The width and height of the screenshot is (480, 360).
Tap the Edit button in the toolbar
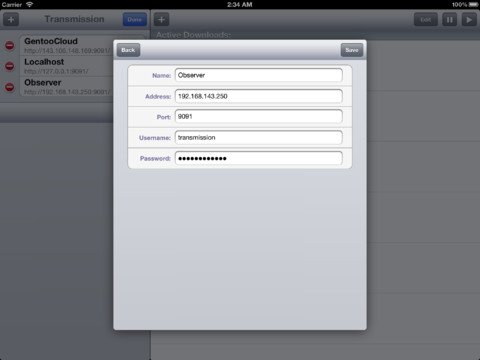pos(426,20)
